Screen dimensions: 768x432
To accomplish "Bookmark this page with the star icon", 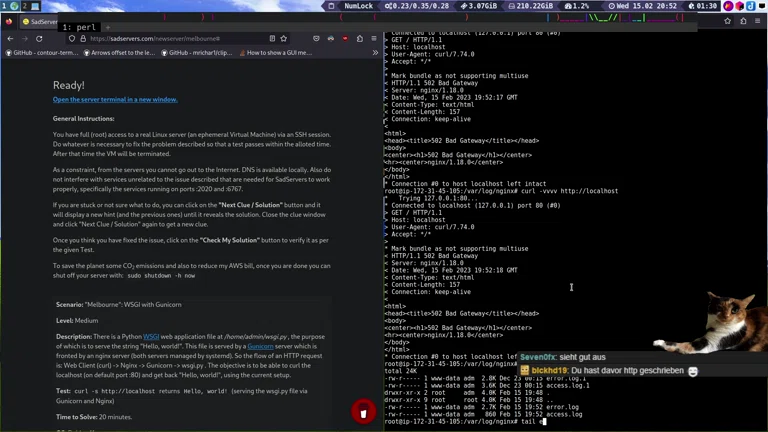I will pyautogui.click(x=284, y=38).
